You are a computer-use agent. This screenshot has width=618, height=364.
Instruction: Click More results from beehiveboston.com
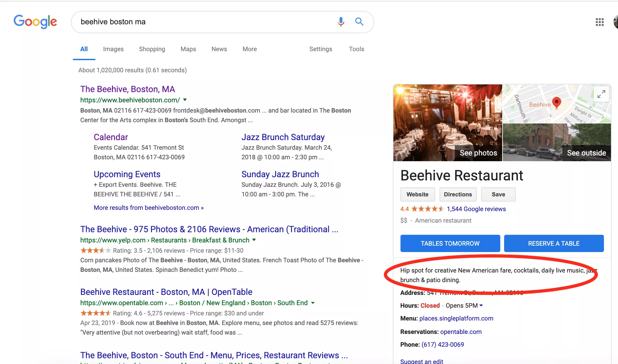148,208
